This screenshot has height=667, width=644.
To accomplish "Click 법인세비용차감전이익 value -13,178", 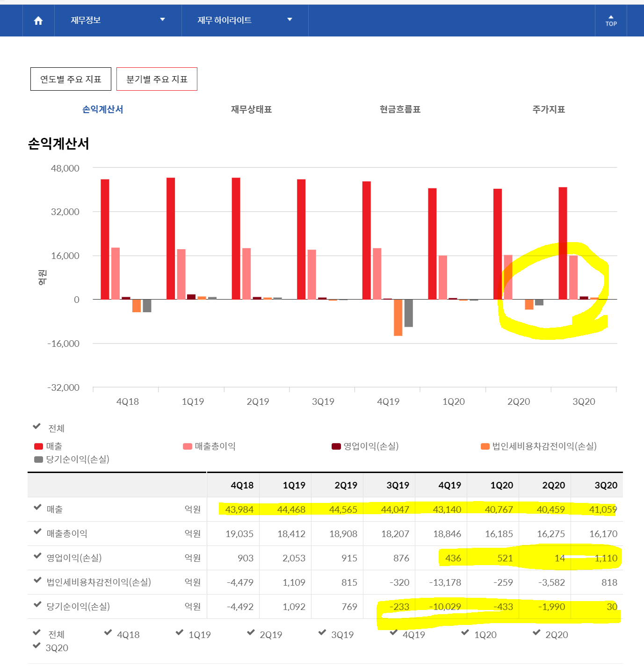I will (445, 582).
